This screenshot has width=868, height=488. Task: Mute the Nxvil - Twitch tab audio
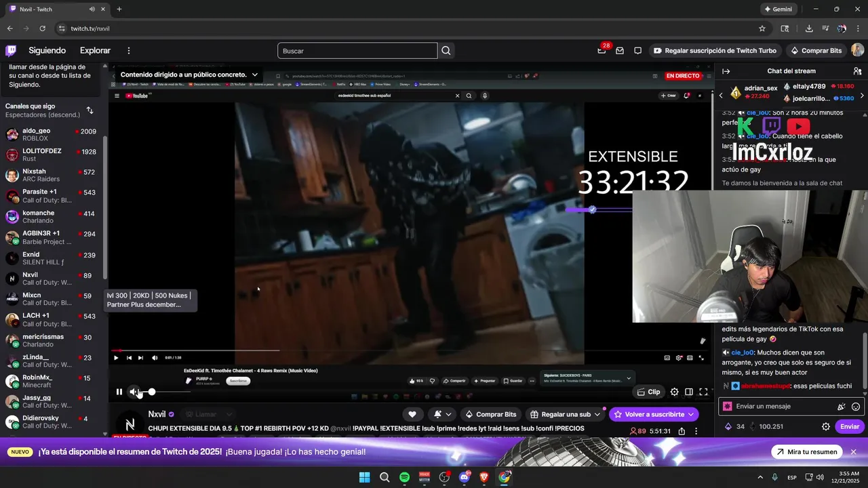pos(92,9)
